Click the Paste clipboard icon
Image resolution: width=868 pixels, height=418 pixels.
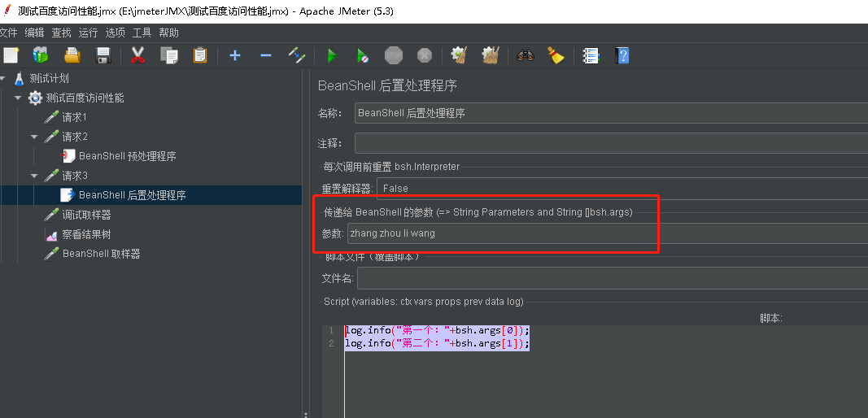click(x=200, y=55)
